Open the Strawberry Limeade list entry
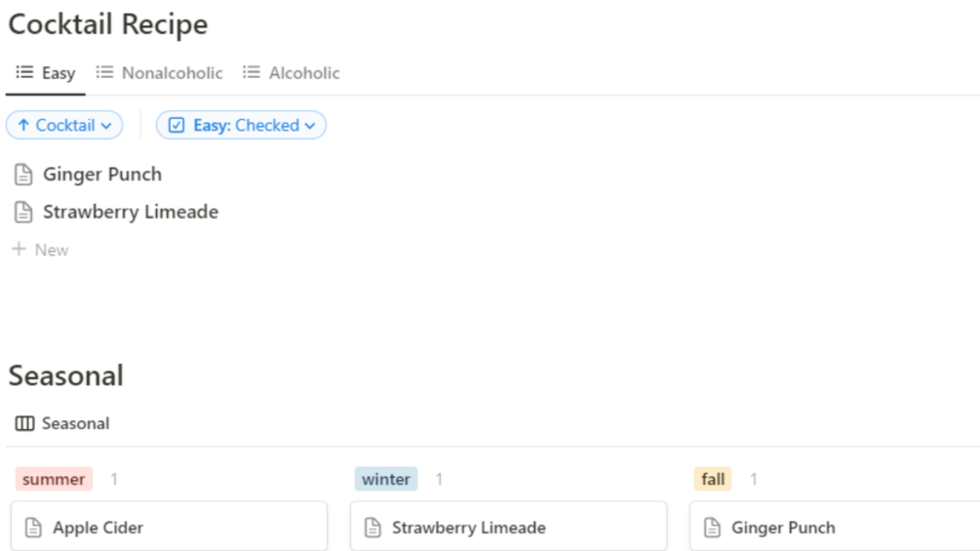The height and width of the screenshot is (551, 980). click(x=130, y=213)
